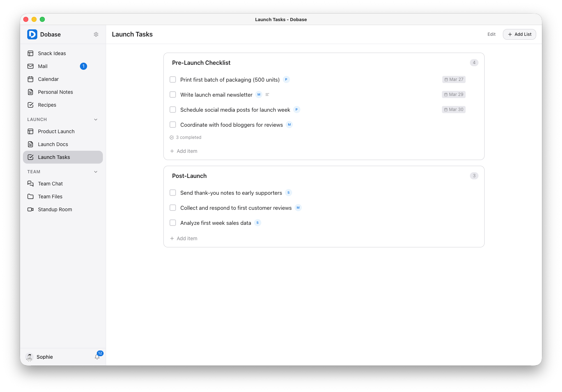This screenshot has width=562, height=392.
Task: Click the M assignee badge on newsletter task
Action: click(259, 95)
